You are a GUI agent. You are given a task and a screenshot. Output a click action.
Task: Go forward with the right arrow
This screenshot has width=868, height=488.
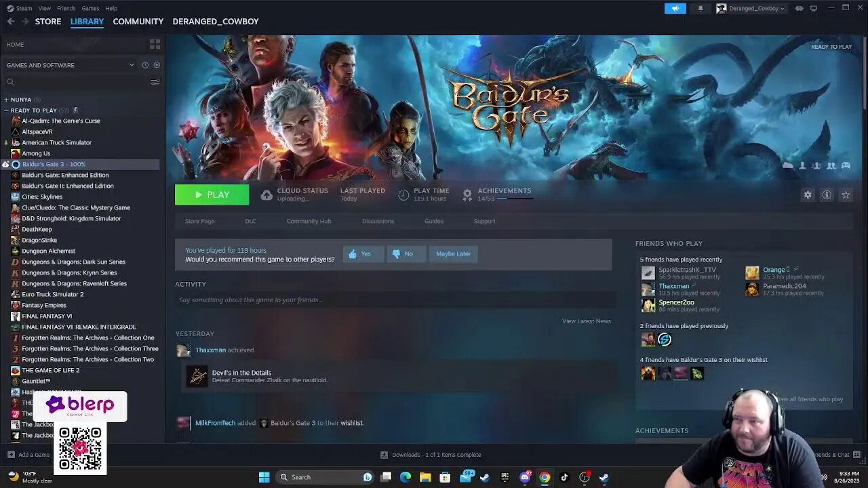click(x=25, y=22)
